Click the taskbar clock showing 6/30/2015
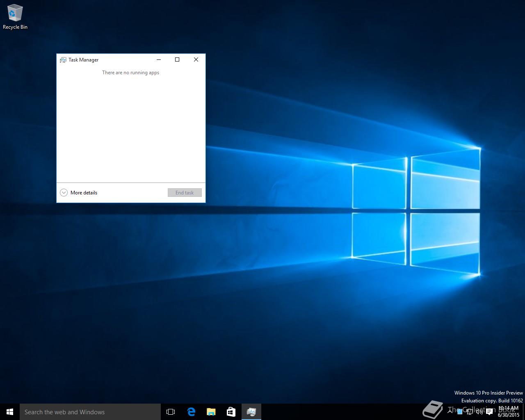This screenshot has height=420, width=525. pyautogui.click(x=508, y=412)
